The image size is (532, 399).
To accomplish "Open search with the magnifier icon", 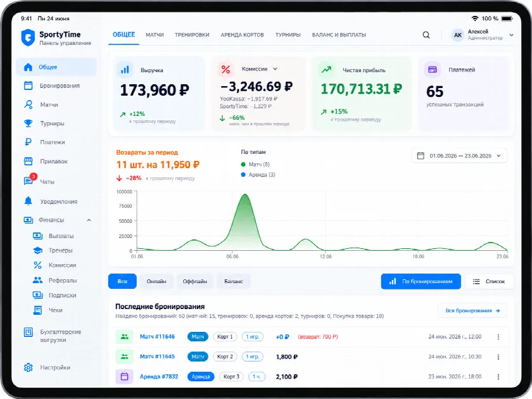I will point(426,35).
